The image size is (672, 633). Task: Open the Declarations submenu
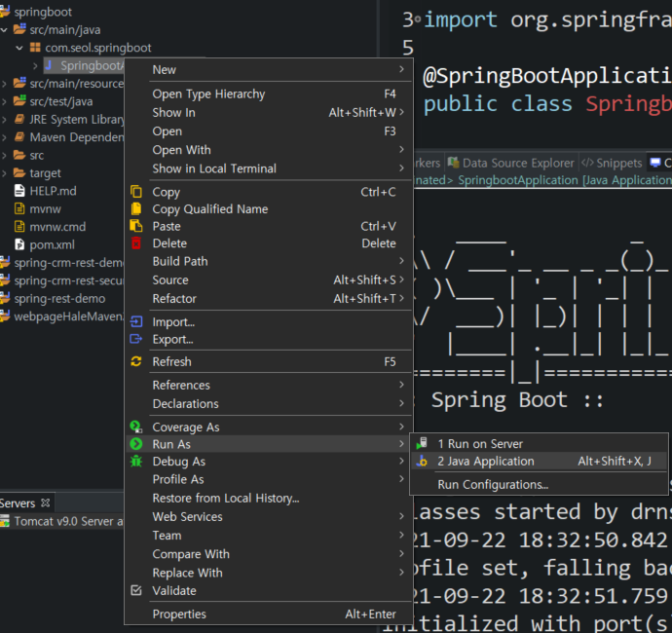[x=268, y=404]
